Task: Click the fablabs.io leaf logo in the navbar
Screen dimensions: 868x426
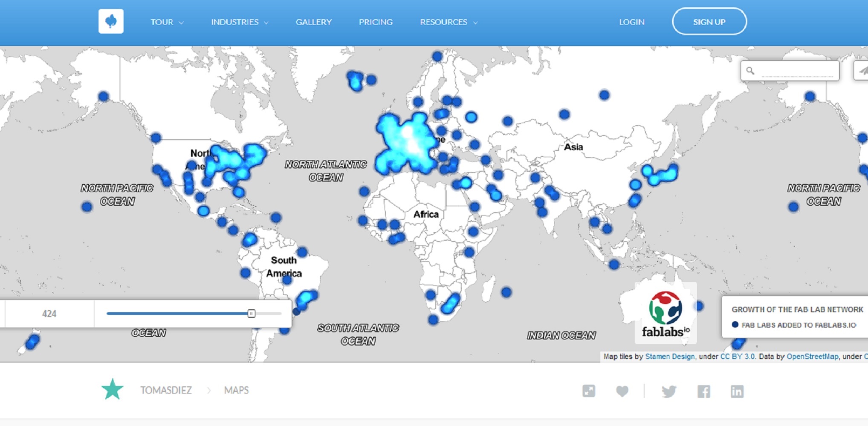Action: (x=111, y=21)
